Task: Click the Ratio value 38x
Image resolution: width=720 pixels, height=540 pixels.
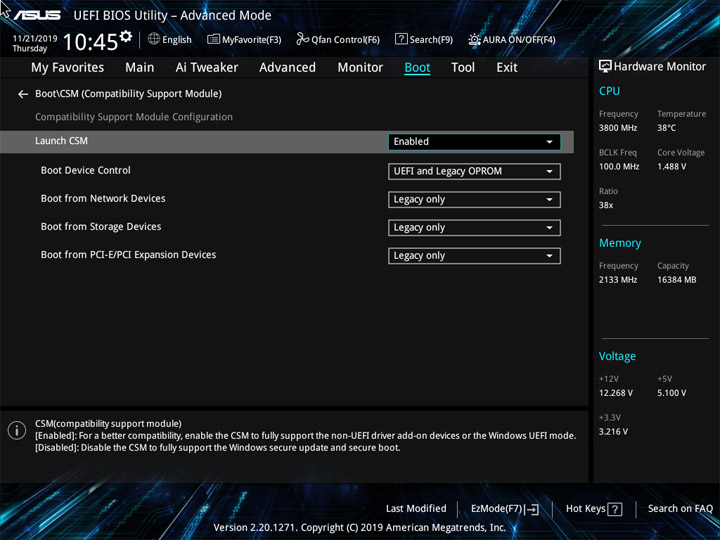Action: tap(606, 205)
